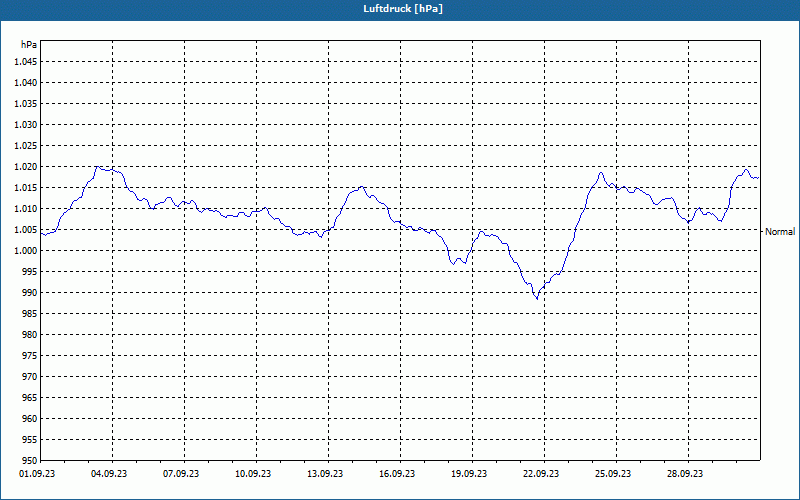Click the 1.000 y-axis value

(26, 251)
